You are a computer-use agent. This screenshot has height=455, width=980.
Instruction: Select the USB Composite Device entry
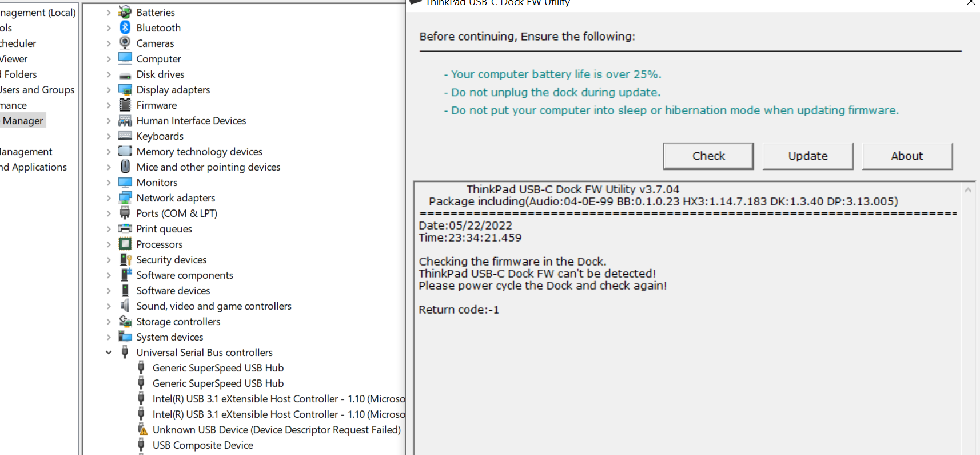(202, 445)
